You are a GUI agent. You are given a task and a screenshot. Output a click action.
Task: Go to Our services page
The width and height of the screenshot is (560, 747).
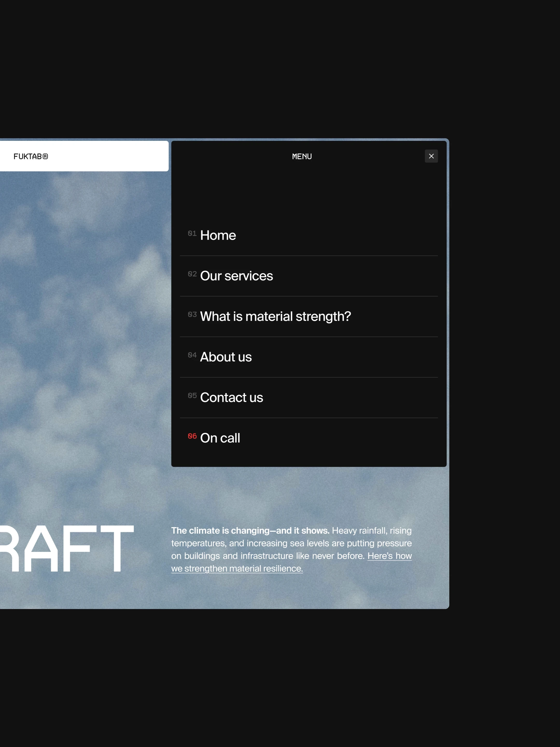pos(236,276)
